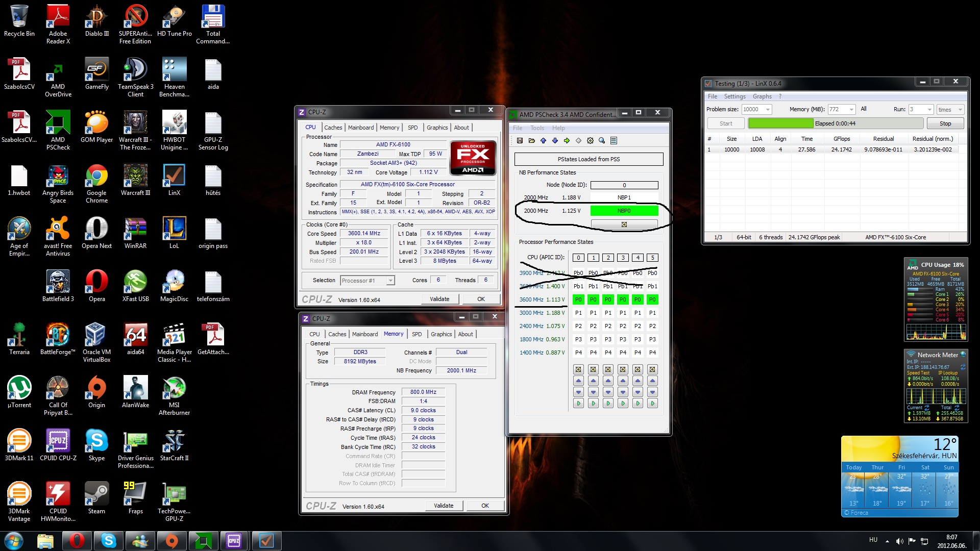Click the Opera icon in the taskbar

(77, 540)
